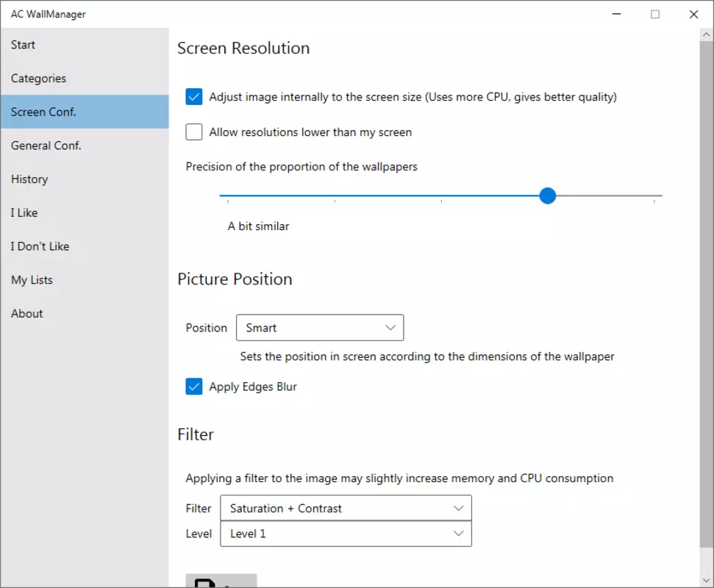
Task: Uncheck Adjust image internally to screen size
Action: click(x=194, y=96)
